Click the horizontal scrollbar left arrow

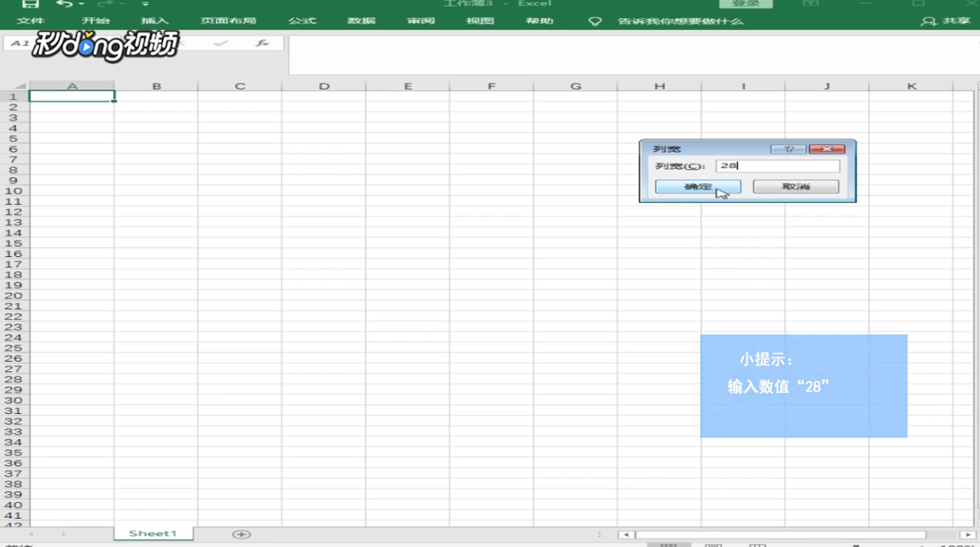coord(626,534)
